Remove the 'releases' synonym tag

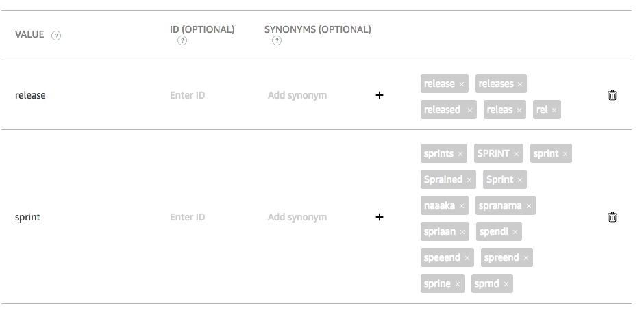(520, 84)
